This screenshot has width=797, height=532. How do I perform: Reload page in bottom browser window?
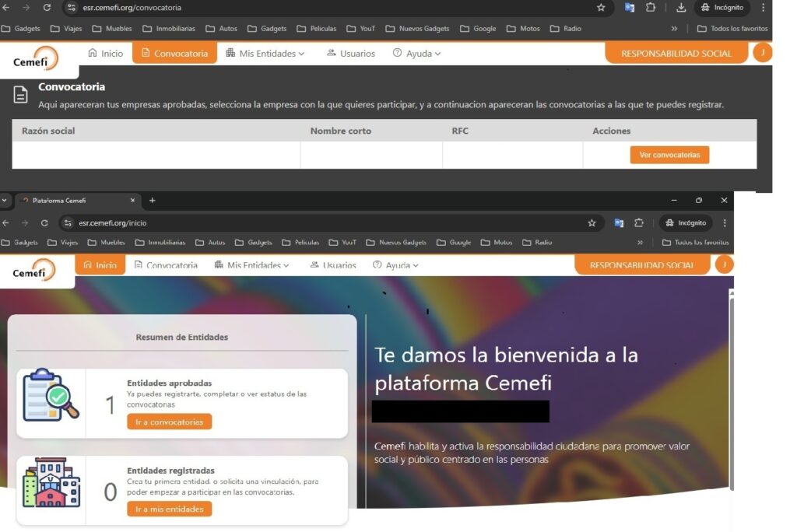point(44,223)
